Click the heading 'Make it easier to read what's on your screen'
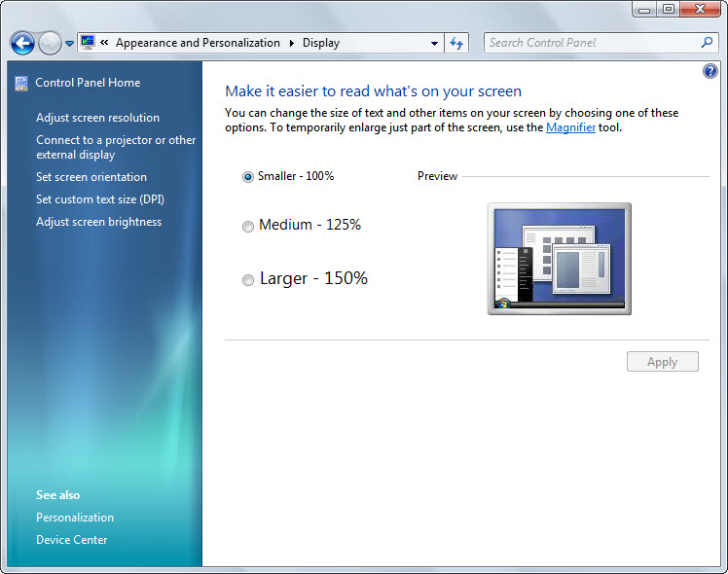728x574 pixels. tap(374, 91)
